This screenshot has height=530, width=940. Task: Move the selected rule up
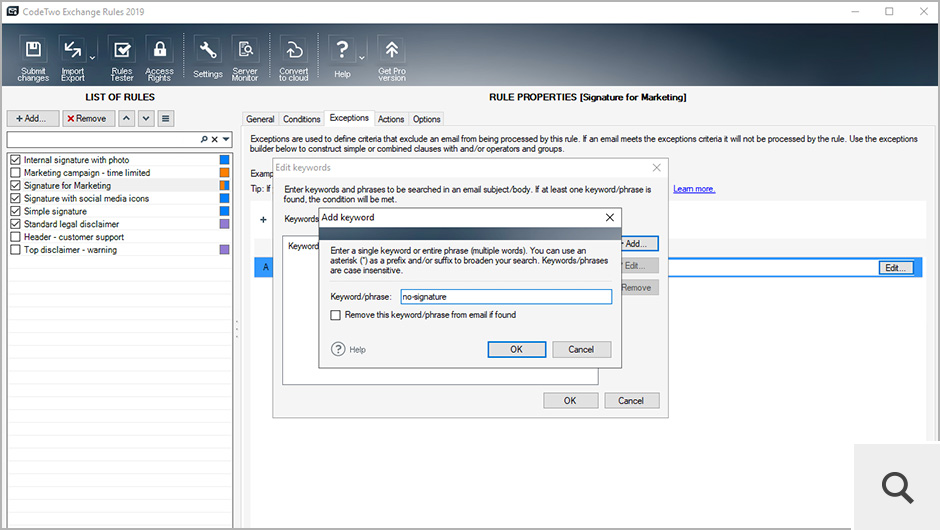[x=126, y=118]
